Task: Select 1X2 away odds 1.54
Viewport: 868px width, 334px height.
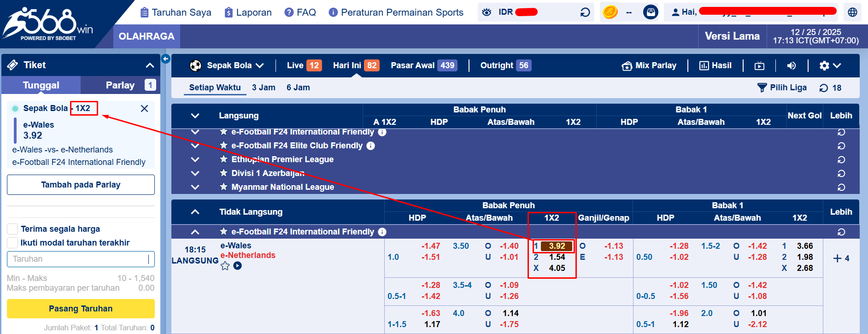Action: click(x=557, y=257)
